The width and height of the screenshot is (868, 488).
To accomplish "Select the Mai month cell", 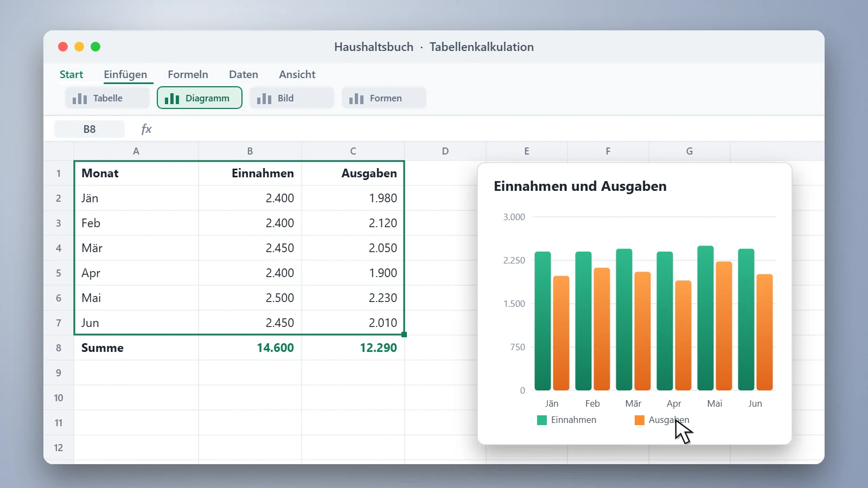I will pyautogui.click(x=136, y=298).
